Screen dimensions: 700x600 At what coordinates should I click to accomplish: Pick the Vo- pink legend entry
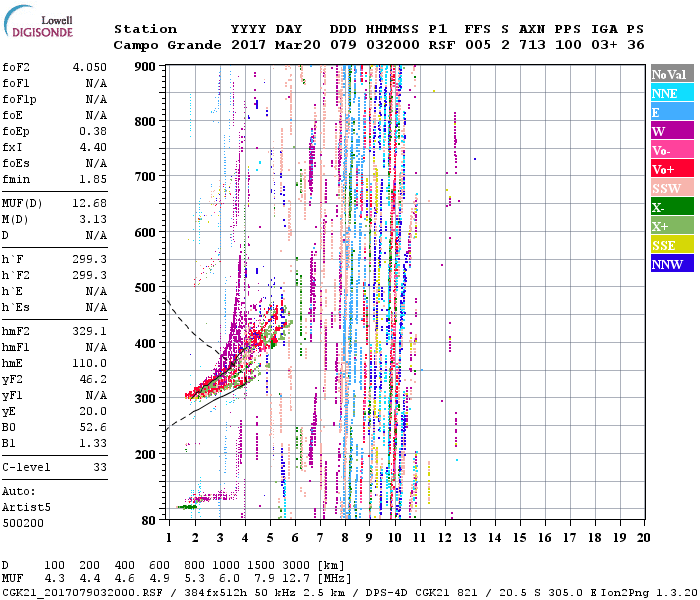pyautogui.click(x=672, y=150)
